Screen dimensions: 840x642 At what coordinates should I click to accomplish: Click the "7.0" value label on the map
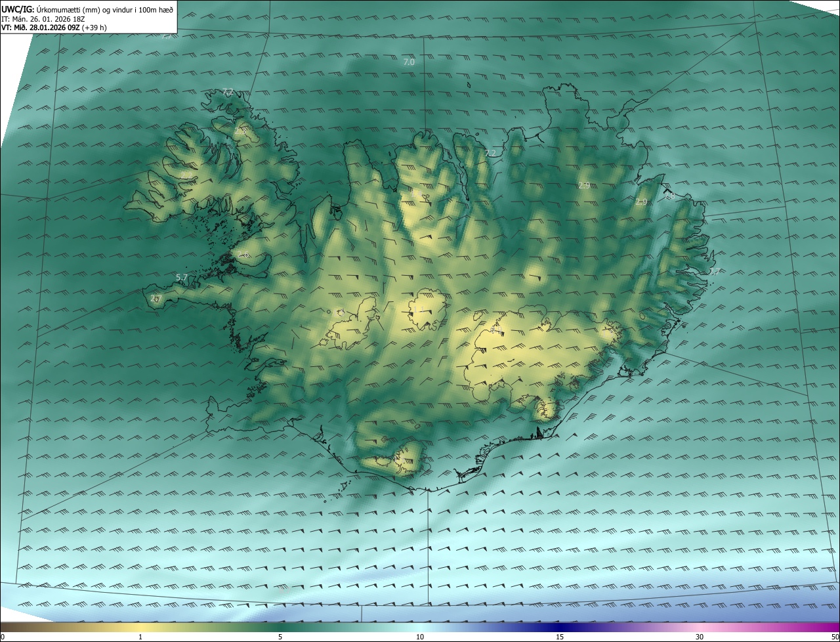pos(409,62)
